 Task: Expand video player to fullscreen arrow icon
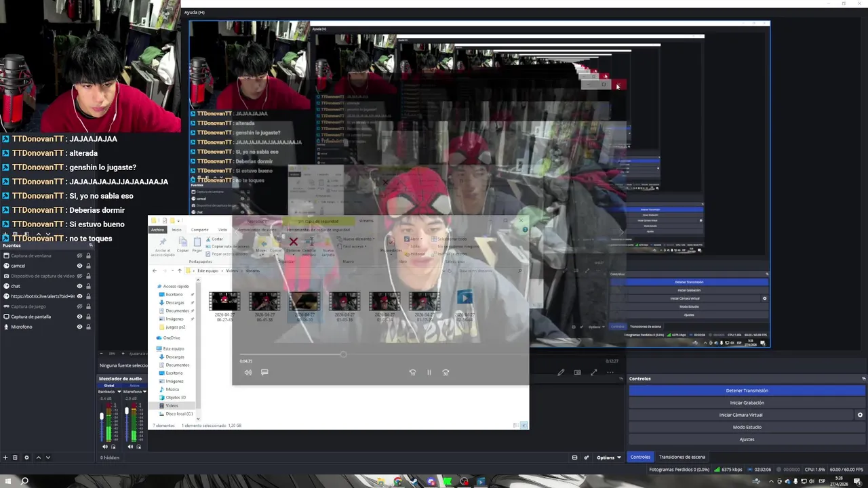[594, 372]
